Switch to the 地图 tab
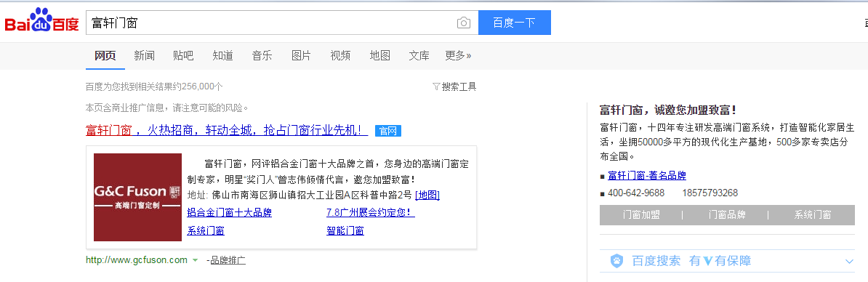This screenshot has width=868, height=282. coord(379,55)
